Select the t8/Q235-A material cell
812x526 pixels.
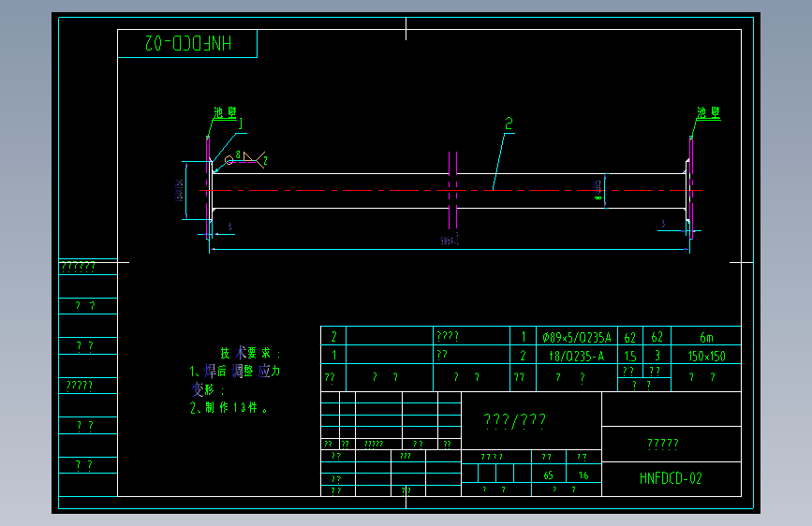point(577,356)
